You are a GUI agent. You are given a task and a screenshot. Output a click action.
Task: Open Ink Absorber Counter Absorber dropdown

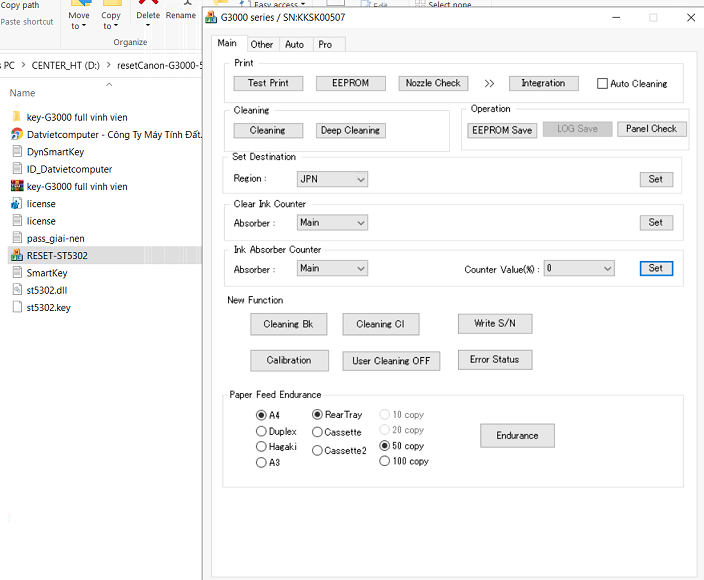[x=332, y=268]
